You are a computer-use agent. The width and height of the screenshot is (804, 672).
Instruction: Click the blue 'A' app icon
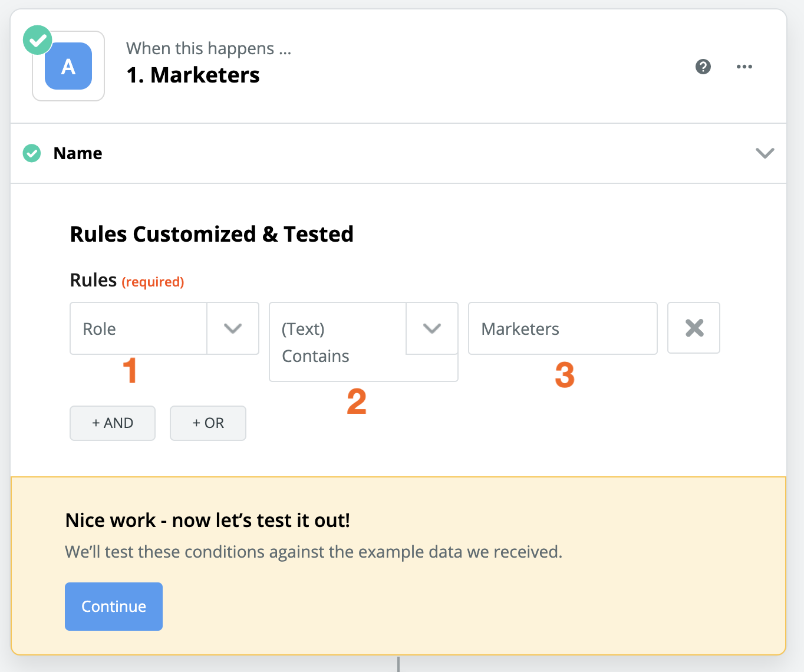[x=68, y=67]
